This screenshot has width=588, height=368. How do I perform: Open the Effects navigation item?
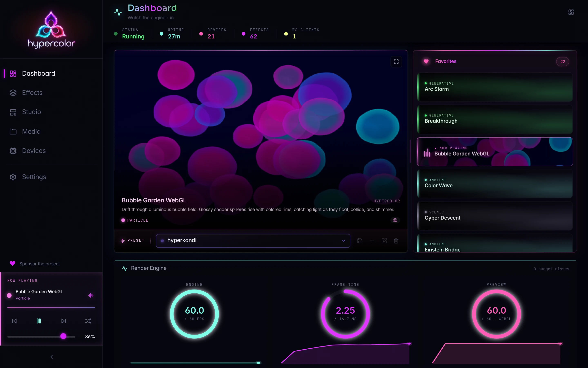[x=51, y=93]
